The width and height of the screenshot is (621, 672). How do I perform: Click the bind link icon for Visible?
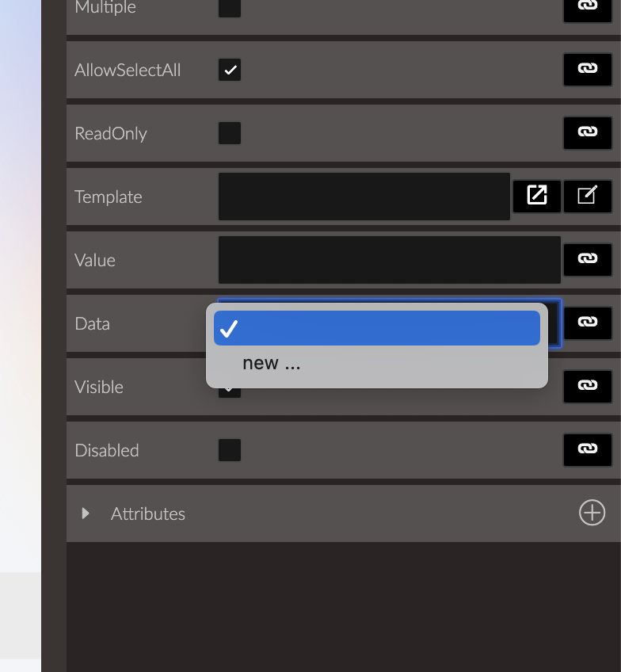pyautogui.click(x=587, y=387)
